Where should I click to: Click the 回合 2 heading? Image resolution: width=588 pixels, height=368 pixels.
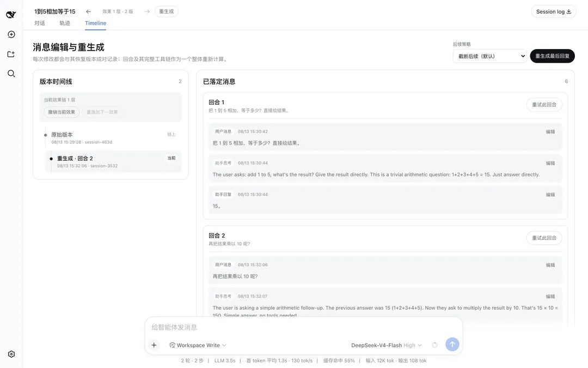point(217,236)
